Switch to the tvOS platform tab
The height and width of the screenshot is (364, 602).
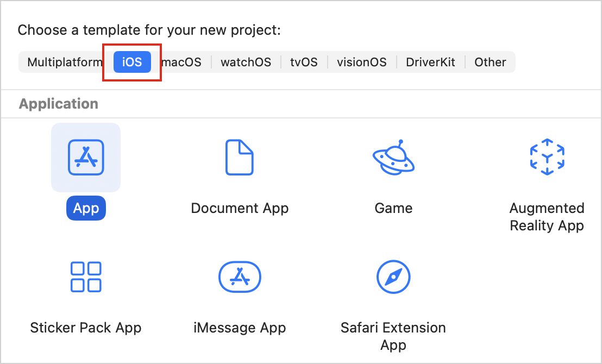point(304,62)
